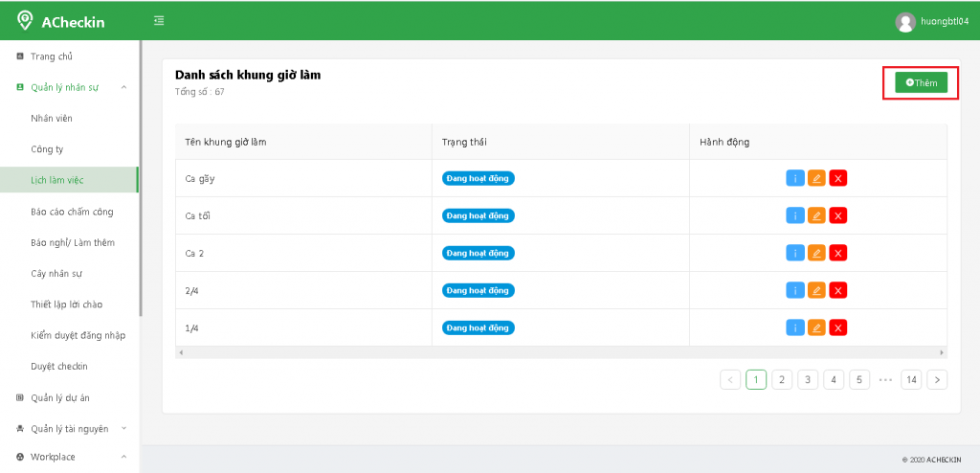Click the Ca 2 row name
Screen dimensions: 980x473
point(194,254)
